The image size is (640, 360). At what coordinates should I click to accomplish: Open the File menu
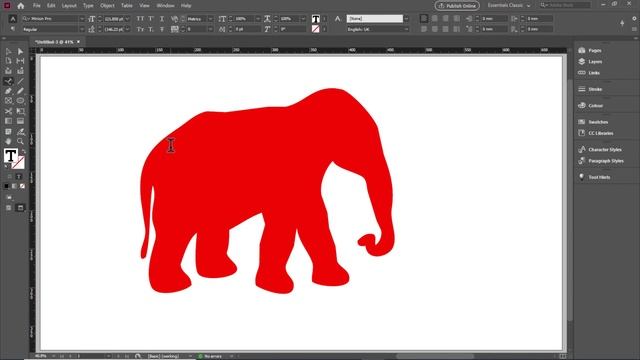(37, 6)
